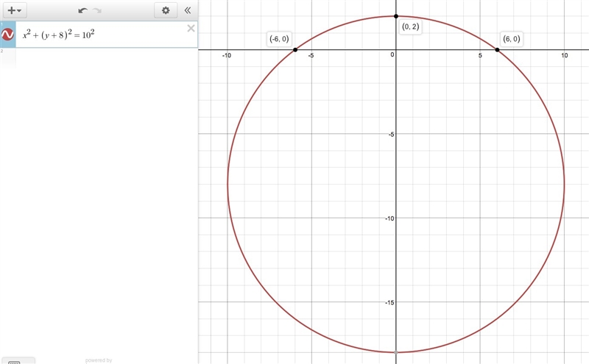Redo the last action
Viewport: 589px width, 364px height.
coord(97,10)
